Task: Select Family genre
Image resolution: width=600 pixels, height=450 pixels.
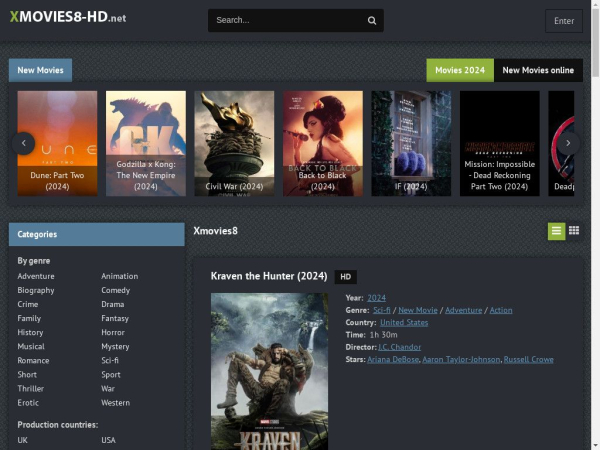Action: pos(29,318)
